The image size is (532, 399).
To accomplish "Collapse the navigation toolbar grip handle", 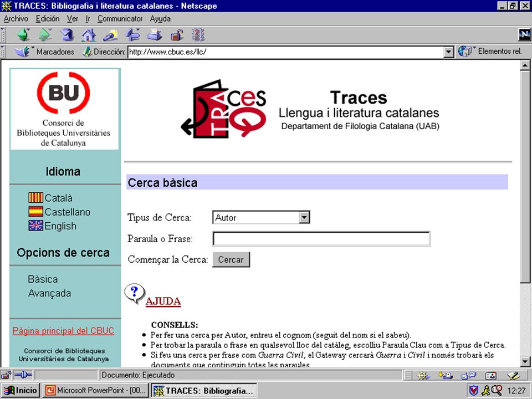I will [x=3, y=35].
